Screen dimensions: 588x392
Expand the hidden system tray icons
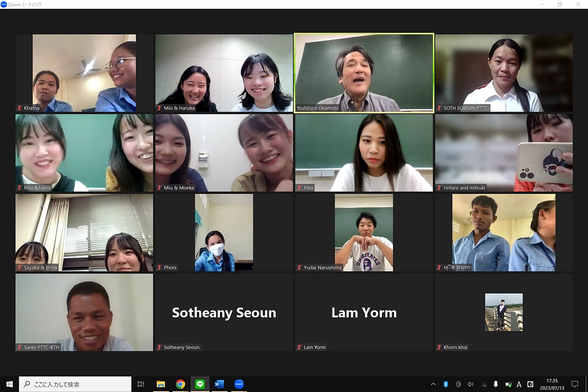pyautogui.click(x=433, y=384)
